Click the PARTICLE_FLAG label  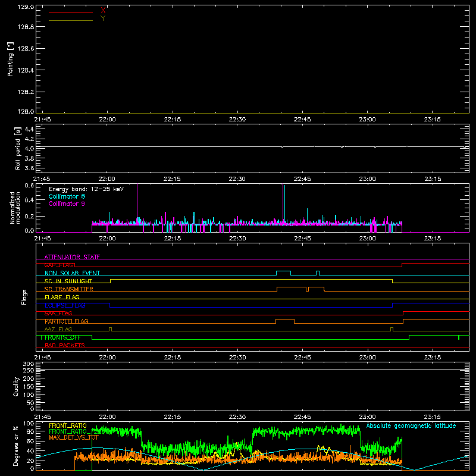tap(67, 321)
